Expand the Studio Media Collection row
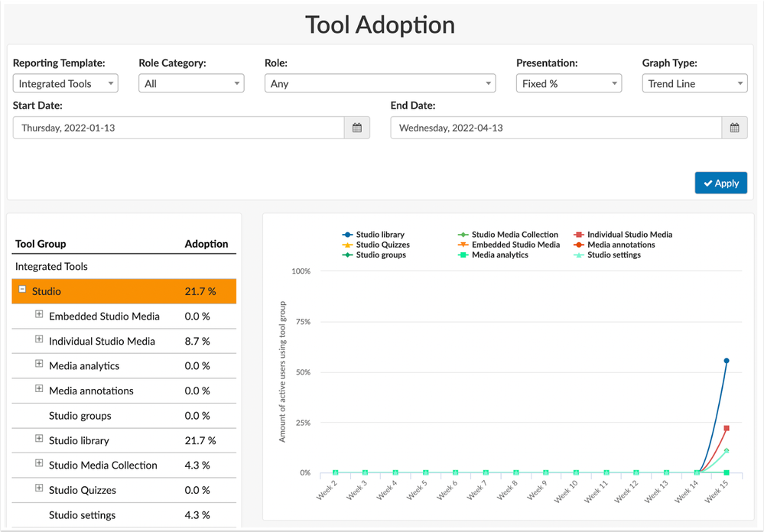This screenshot has width=764, height=532. click(39, 463)
